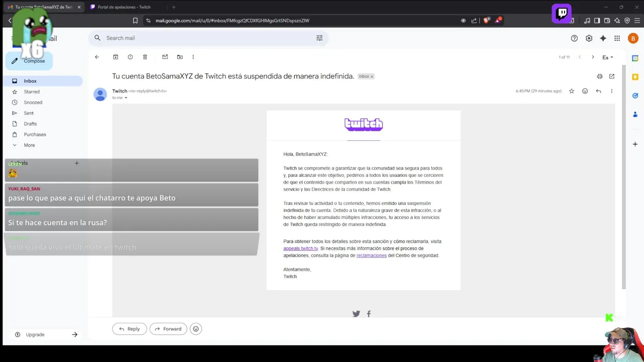Open Twitch's Facebook footer icon
Image resolution: width=644 pixels, height=362 pixels.
coord(369,314)
